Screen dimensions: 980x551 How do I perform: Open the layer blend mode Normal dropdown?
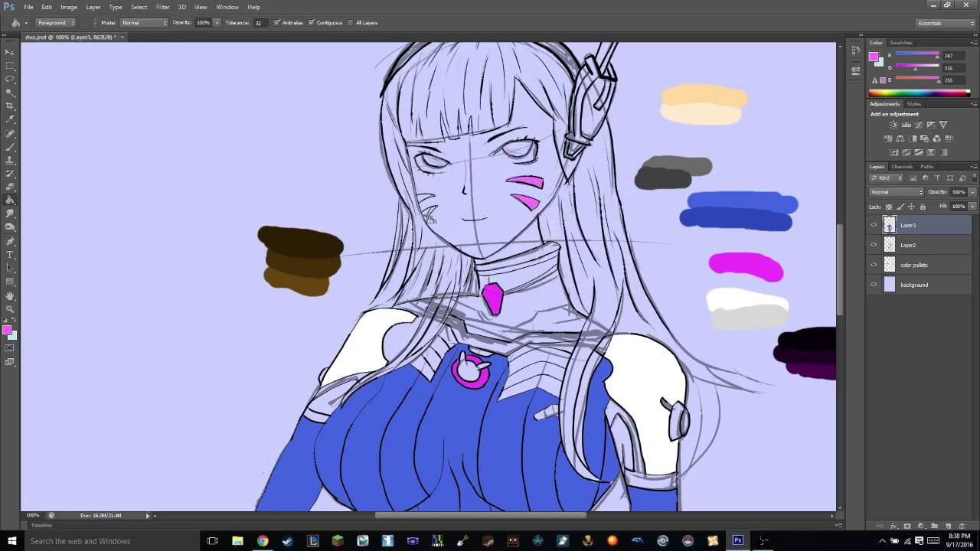[x=897, y=192]
